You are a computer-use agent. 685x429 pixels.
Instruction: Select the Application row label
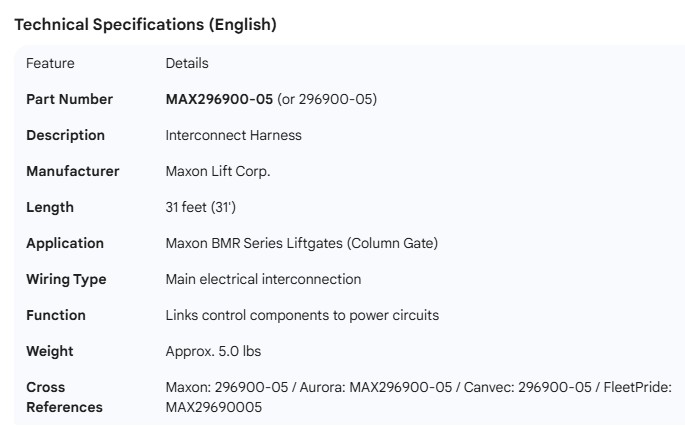pos(65,243)
